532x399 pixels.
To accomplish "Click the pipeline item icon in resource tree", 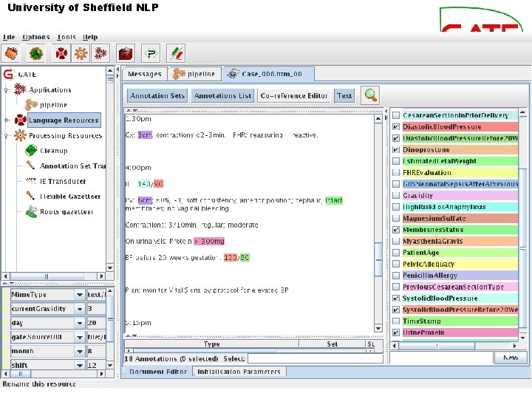I will click(31, 104).
